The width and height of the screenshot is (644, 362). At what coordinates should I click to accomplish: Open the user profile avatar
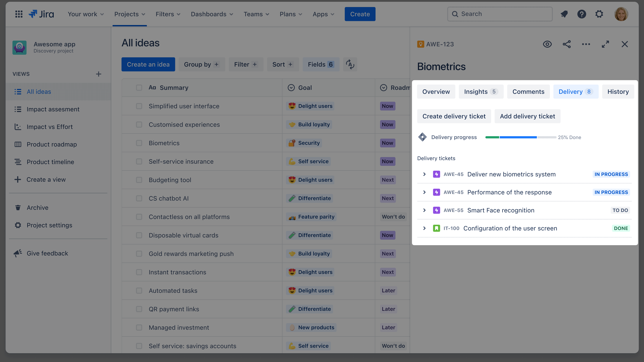tap(621, 14)
